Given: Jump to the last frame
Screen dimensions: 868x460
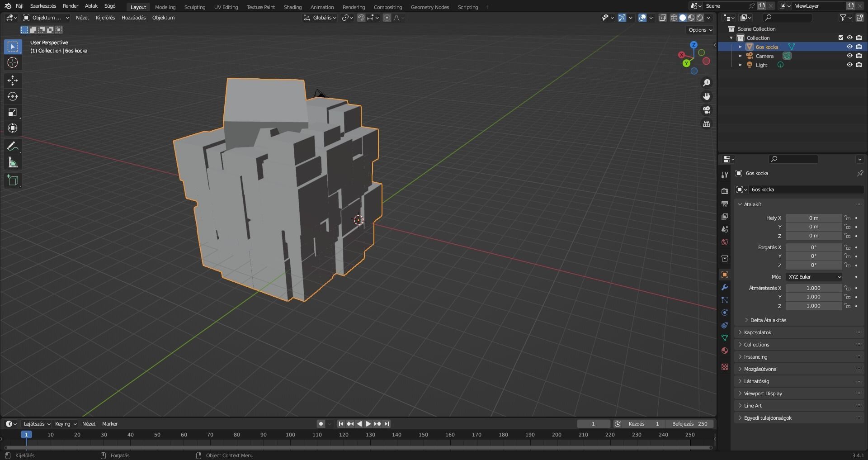Looking at the screenshot, I should click(x=387, y=424).
